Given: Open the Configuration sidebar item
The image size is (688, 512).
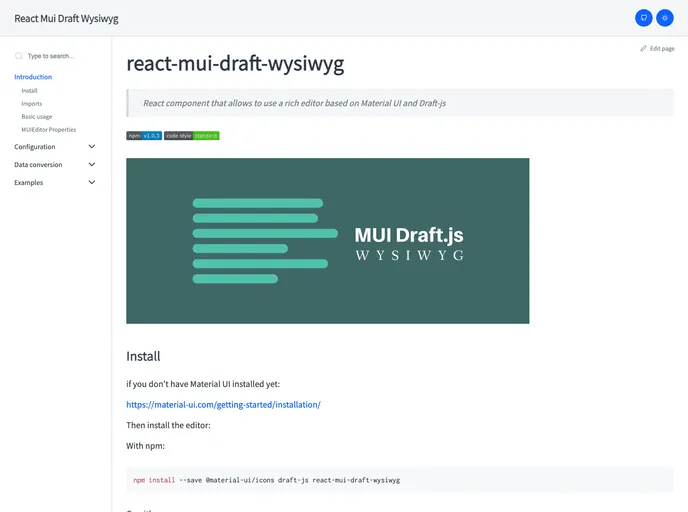Looking at the screenshot, I should click(x=35, y=147).
